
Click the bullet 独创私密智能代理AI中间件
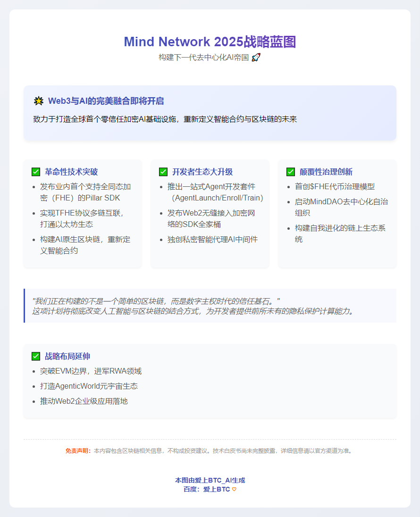212,239
